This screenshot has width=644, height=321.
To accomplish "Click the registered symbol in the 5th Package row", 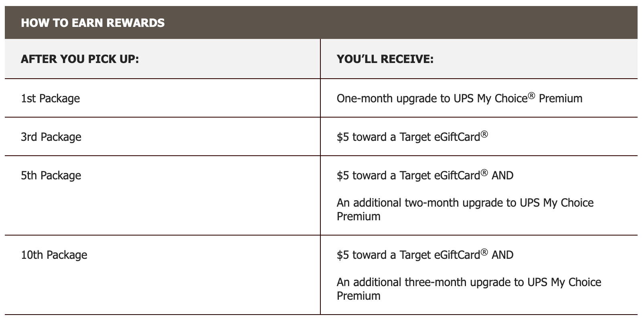I will click(x=484, y=173).
